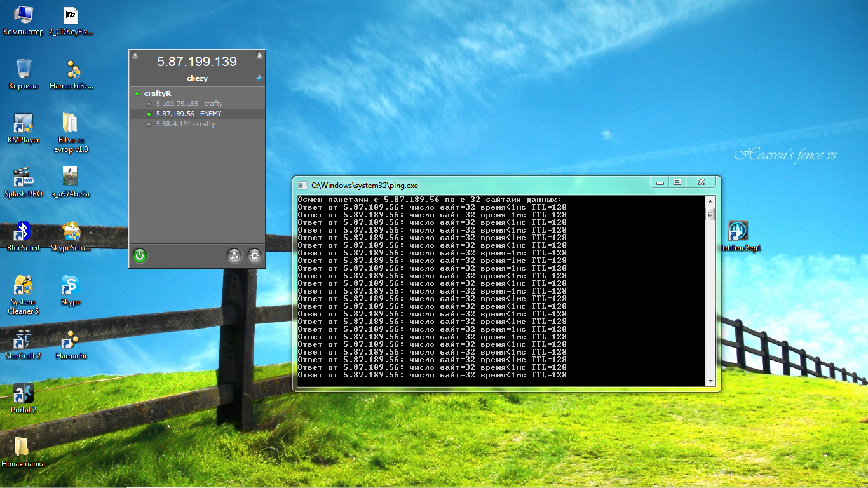Maximize the ping.exe window
The height and width of the screenshot is (488, 868).
pos(677,182)
